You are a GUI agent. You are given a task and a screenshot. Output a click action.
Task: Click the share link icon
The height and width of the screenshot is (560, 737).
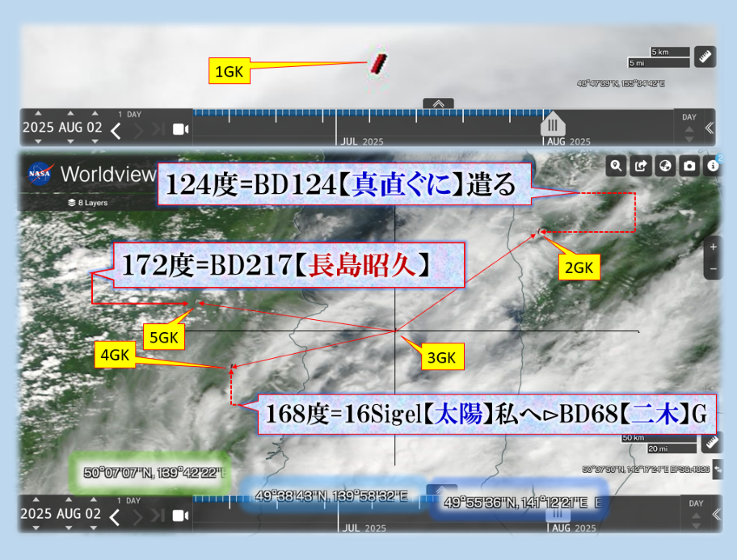coord(641,166)
